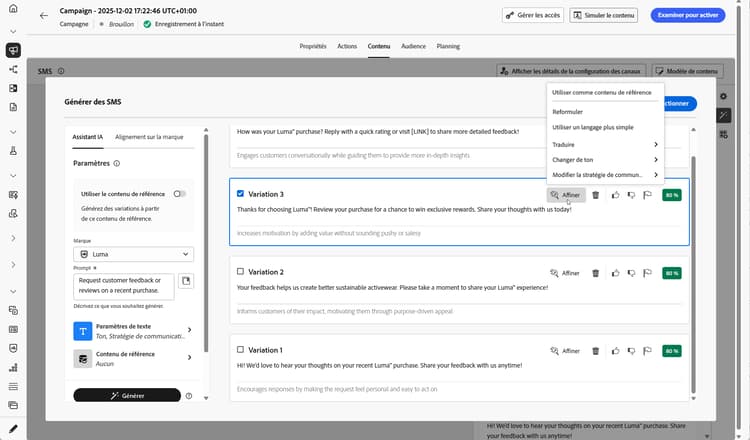750x440 pixels.
Task: Give Variation 3 a thumbs up
Action: pos(616,195)
